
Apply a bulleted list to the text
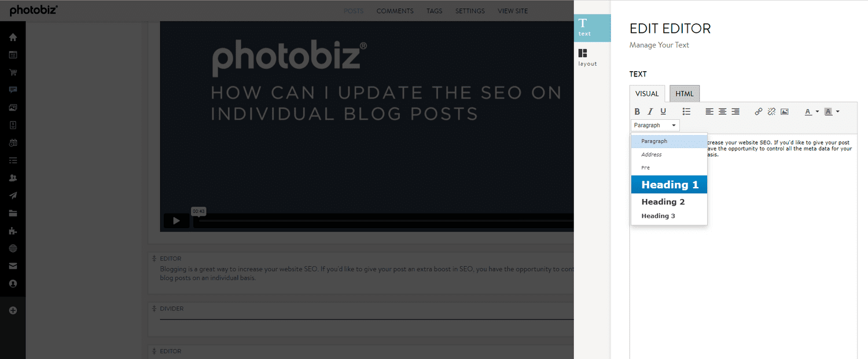[686, 111]
